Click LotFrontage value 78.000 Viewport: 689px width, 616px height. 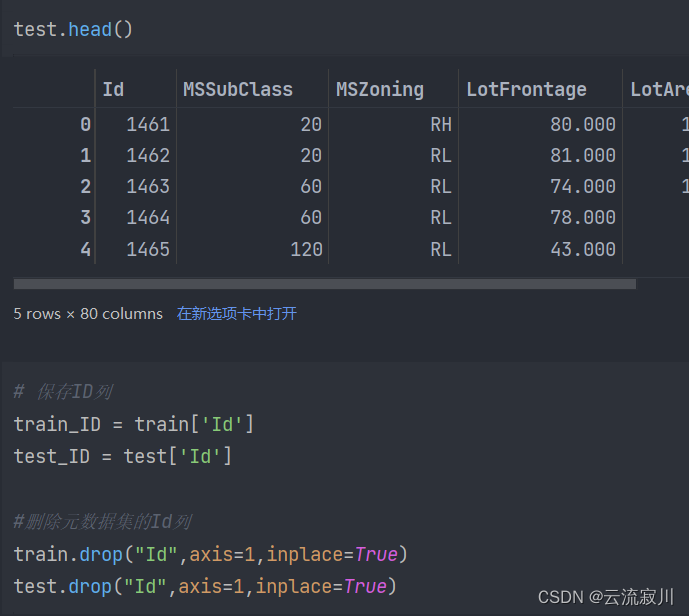[x=583, y=217]
